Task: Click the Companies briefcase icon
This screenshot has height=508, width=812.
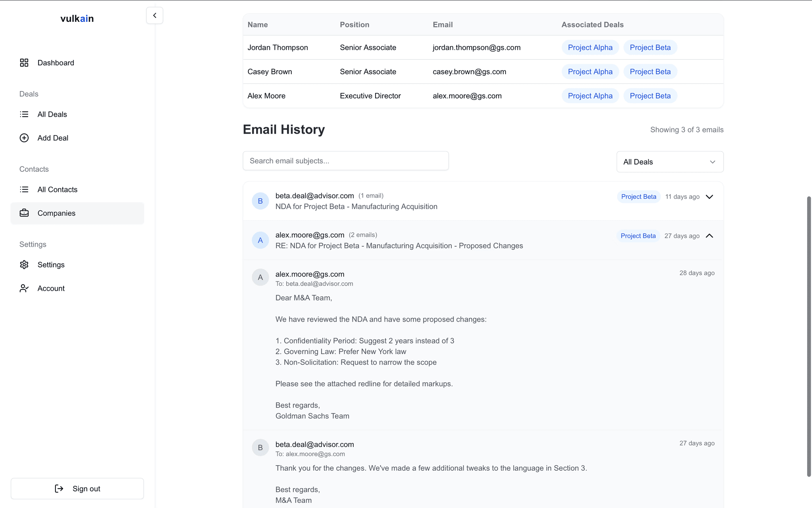Action: pos(24,213)
